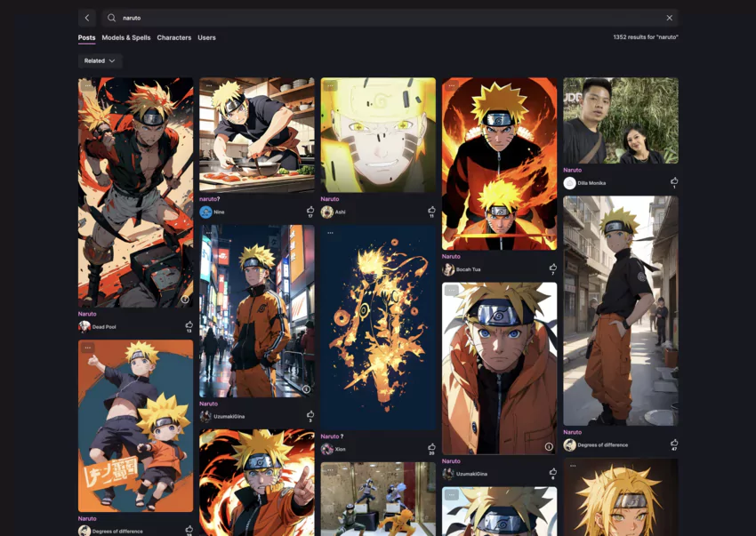This screenshot has height=536, width=756.
Task: Click the magnifier icon in the search bar
Action: tap(109, 17)
